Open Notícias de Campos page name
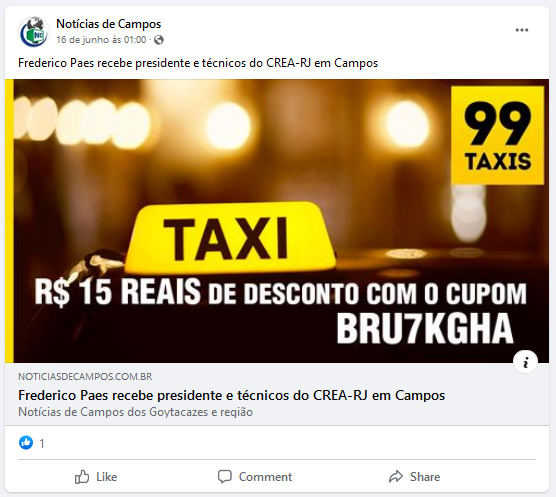Screen dimensions: 556x497 [x=109, y=24]
